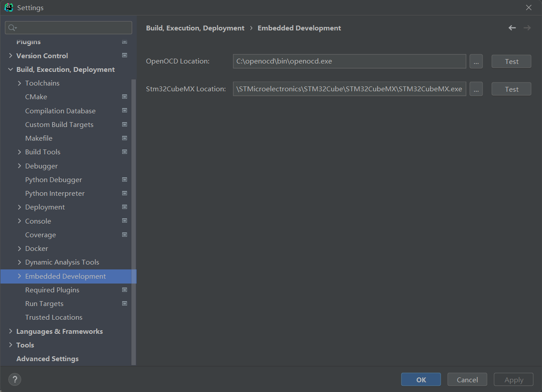This screenshot has width=542, height=392.
Task: Click the CLion logo in title bar
Action: tap(8, 7)
